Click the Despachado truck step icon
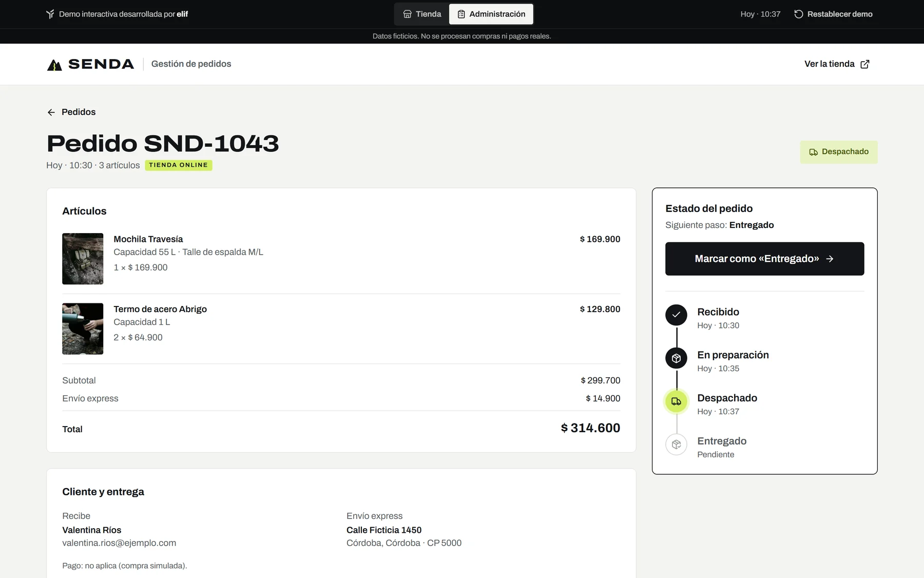The height and width of the screenshot is (578, 924). click(676, 401)
